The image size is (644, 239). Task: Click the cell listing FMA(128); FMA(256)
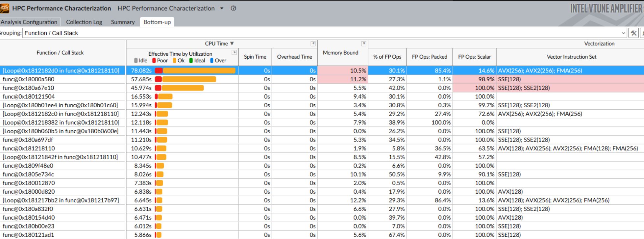[x=570, y=148]
